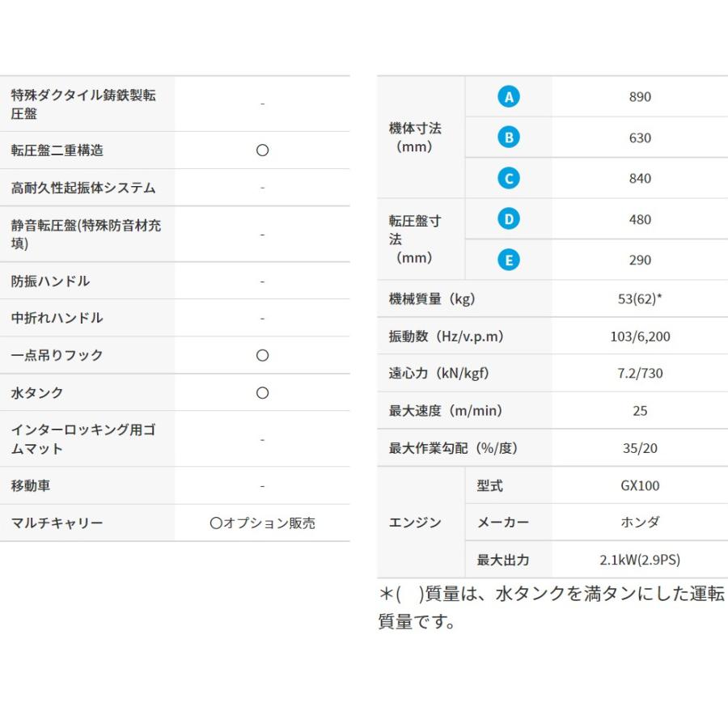This screenshot has width=728, height=728.
Task: Select the blue E plate dimension badge
Action: pyautogui.click(x=508, y=260)
